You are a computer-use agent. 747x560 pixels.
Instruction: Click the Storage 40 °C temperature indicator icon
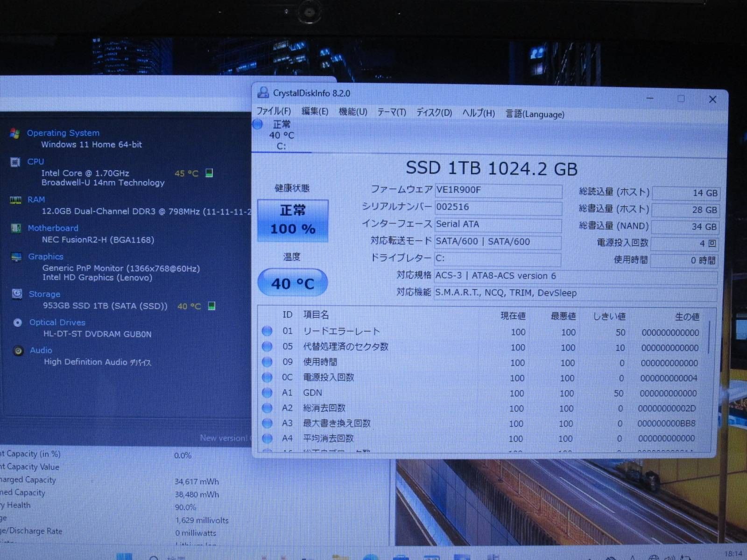[x=211, y=306]
